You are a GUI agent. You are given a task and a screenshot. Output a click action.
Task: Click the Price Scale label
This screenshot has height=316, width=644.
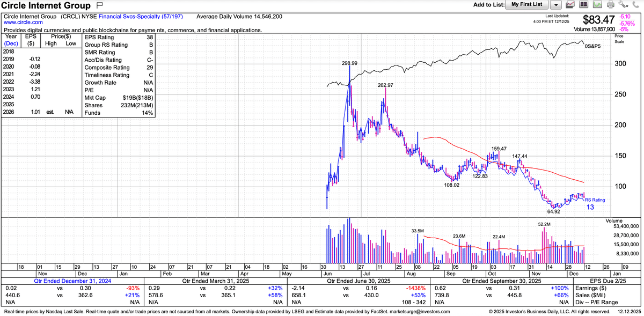point(619,39)
